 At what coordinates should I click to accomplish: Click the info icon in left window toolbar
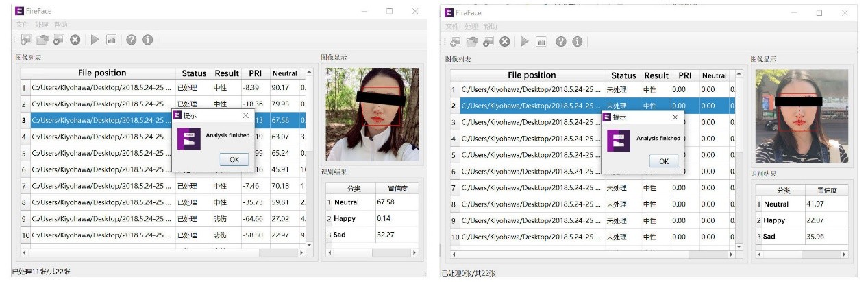tap(147, 40)
